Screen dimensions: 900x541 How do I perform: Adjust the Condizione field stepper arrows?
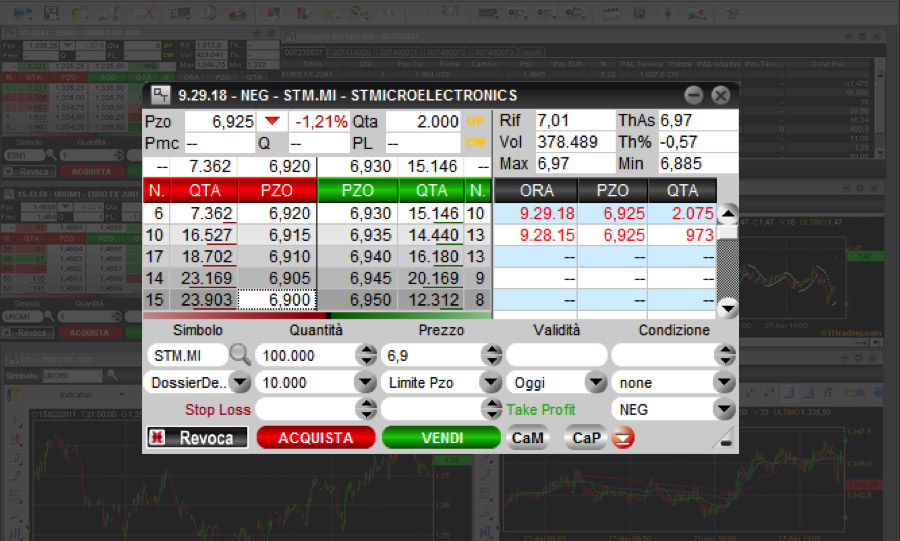pyautogui.click(x=725, y=355)
